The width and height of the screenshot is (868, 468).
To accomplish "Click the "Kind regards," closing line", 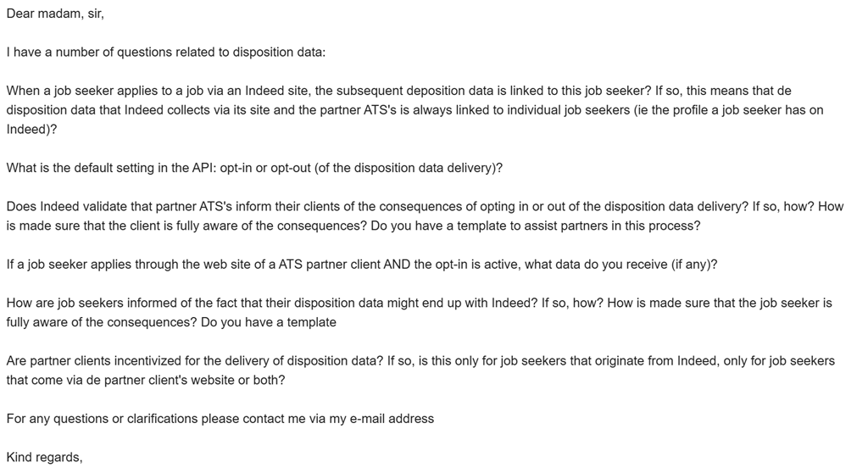I will pyautogui.click(x=44, y=457).
